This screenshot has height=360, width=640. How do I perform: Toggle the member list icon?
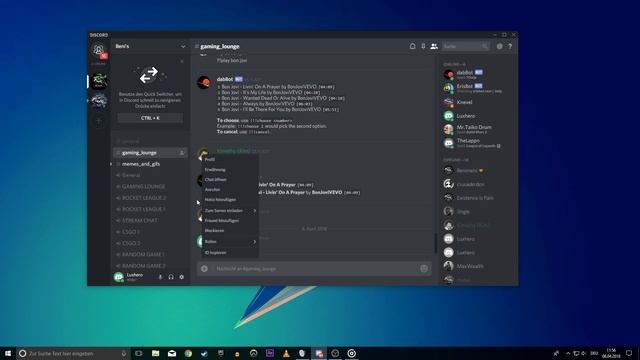[434, 47]
